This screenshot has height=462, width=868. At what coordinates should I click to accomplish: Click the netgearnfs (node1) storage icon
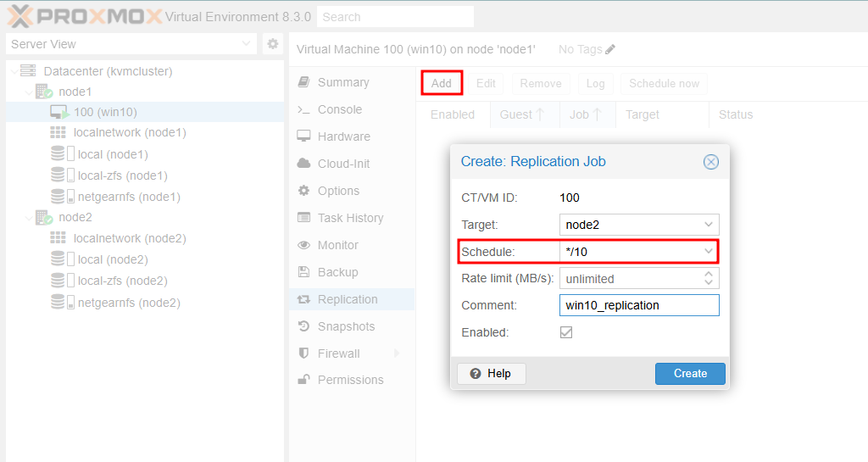(62, 196)
